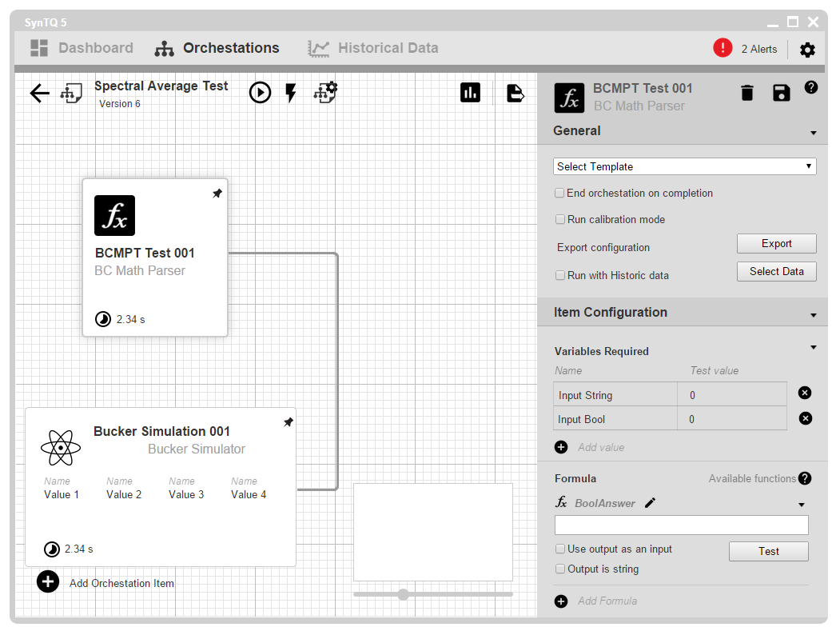The width and height of the screenshot is (840, 631).
Task: Open the Orchestations tab
Action: pos(217,48)
